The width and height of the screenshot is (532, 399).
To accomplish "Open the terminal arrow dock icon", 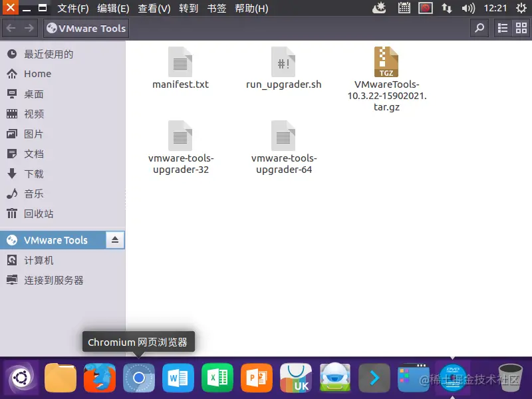I will pos(374,378).
